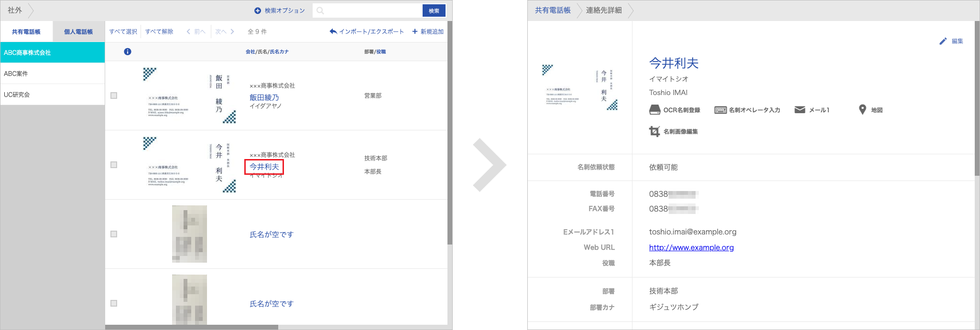Image resolution: width=980 pixels, height=330 pixels.
Task: Select the ABC案件 folder
Action: click(53, 74)
